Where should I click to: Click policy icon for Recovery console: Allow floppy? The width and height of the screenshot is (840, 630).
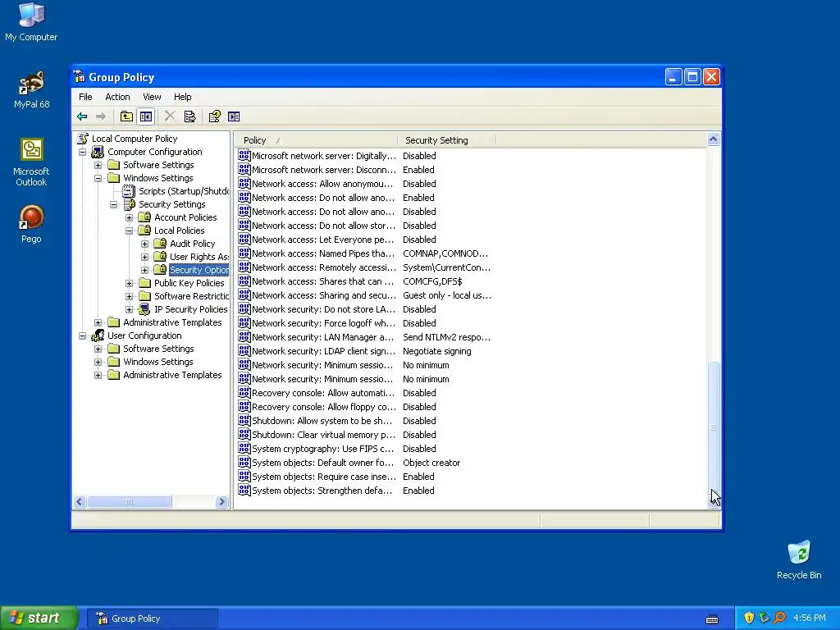(244, 407)
